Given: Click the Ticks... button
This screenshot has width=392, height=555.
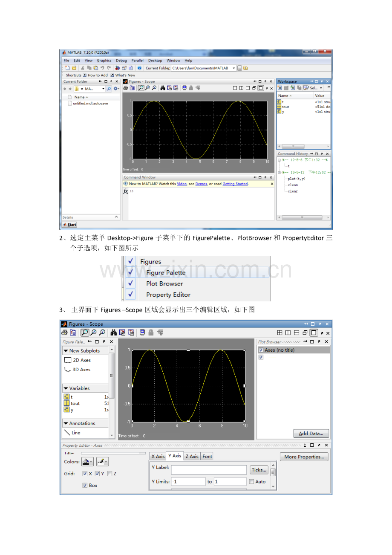Looking at the screenshot, I should click(259, 470).
